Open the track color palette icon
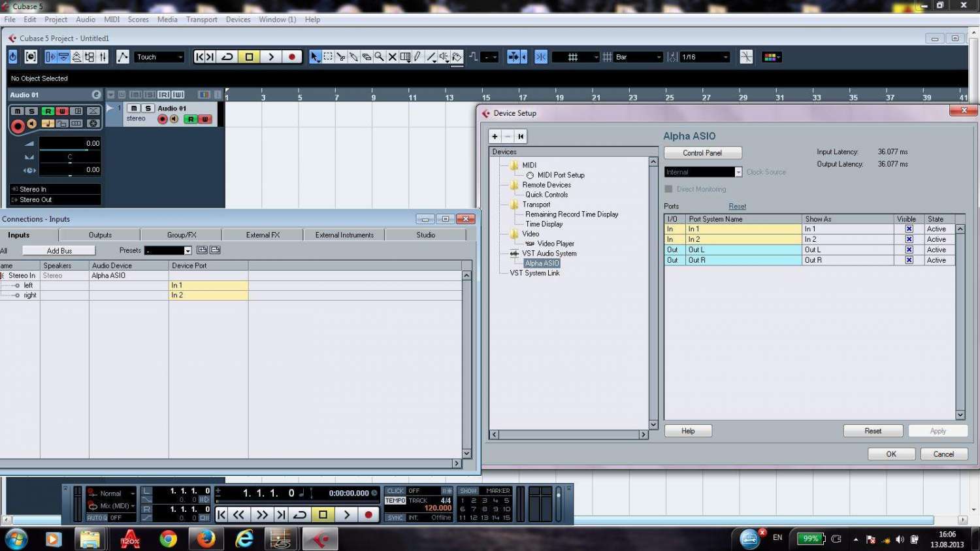The image size is (980, 551). click(x=771, y=58)
